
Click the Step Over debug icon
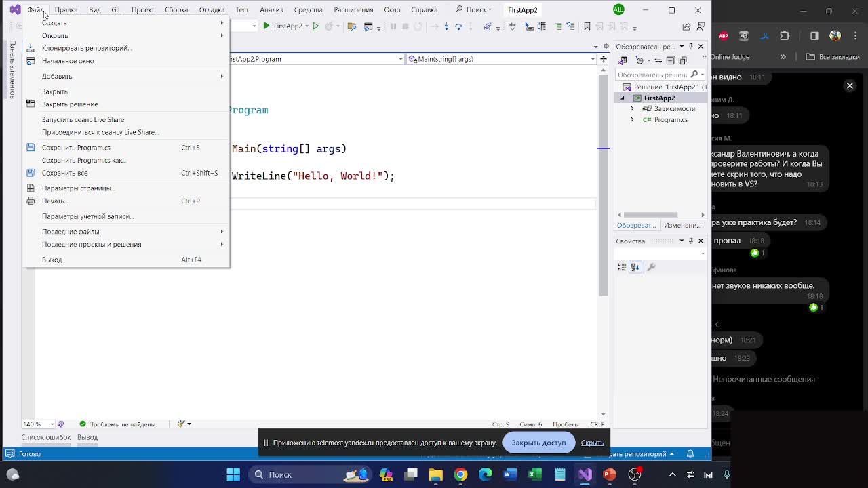pyautogui.click(x=458, y=26)
